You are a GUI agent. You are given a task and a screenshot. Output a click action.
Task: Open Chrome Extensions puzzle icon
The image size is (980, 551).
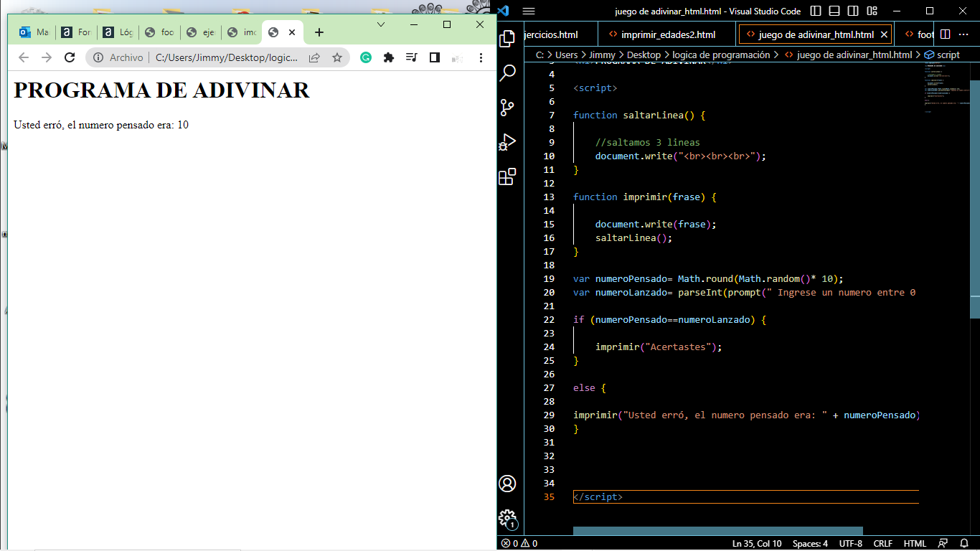click(x=389, y=57)
